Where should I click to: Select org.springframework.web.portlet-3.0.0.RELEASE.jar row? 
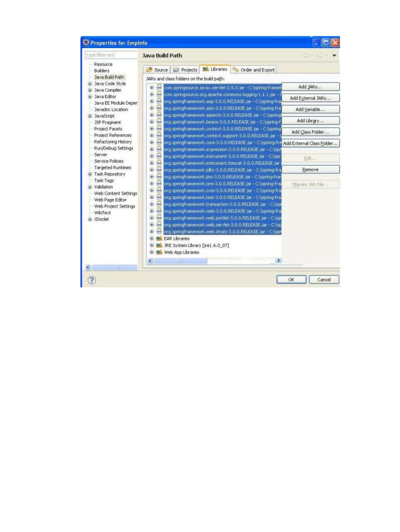click(x=222, y=218)
